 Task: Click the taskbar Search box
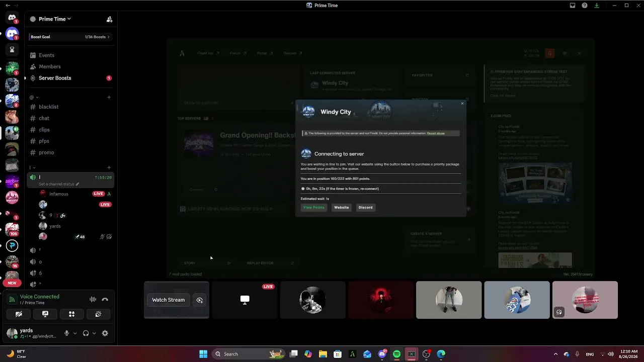(x=249, y=354)
